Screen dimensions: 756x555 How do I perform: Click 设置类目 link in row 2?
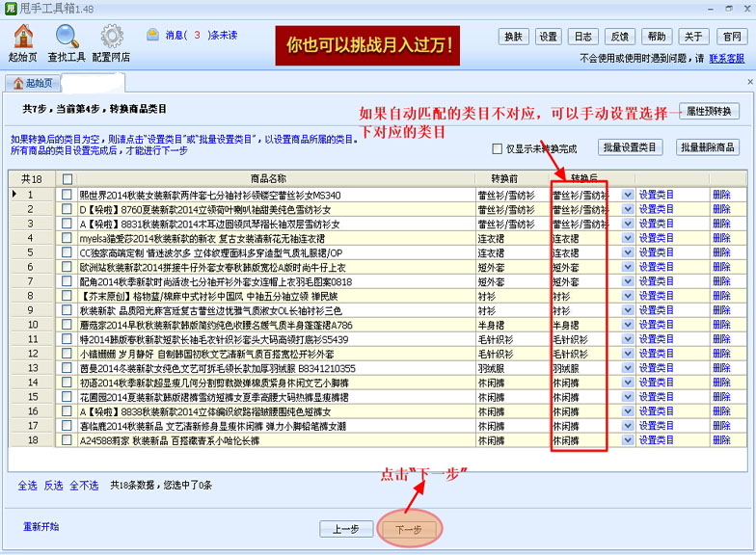click(x=656, y=209)
